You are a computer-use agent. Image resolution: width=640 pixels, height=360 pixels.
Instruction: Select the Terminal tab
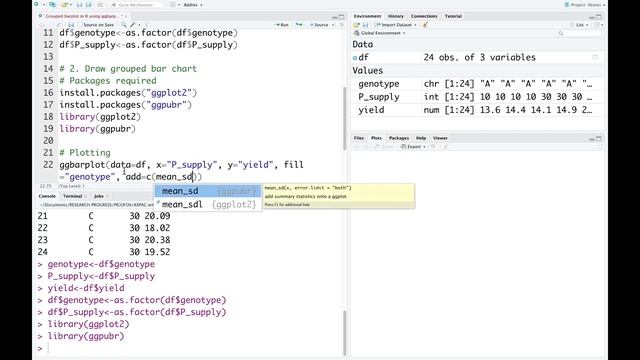pos(72,196)
